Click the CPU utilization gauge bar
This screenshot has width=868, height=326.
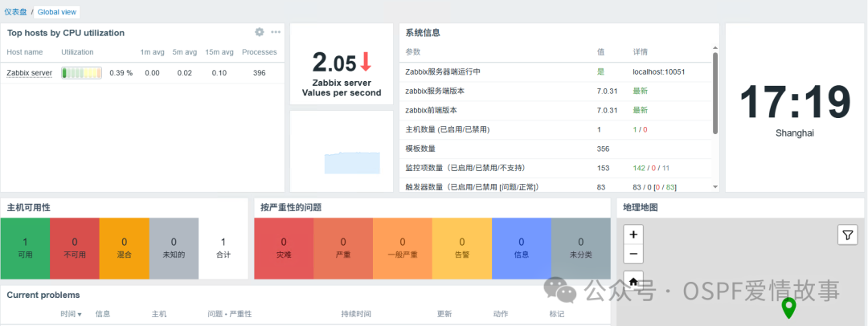[x=81, y=73]
